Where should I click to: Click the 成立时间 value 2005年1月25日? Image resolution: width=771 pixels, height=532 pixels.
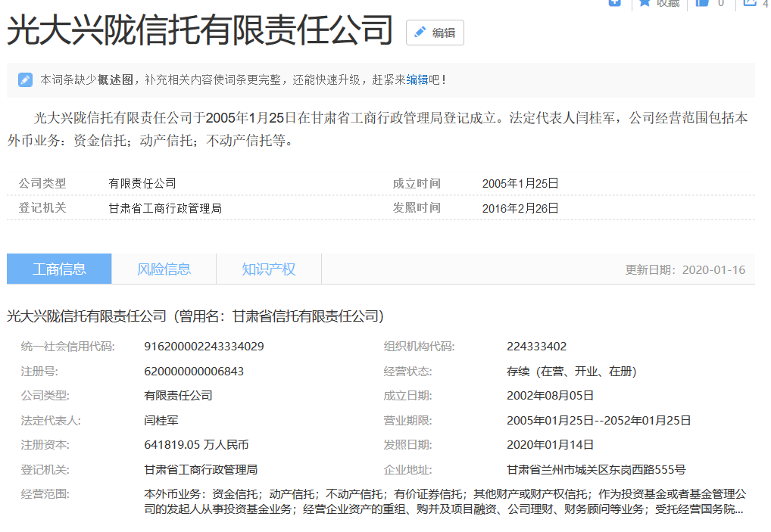click(x=520, y=183)
